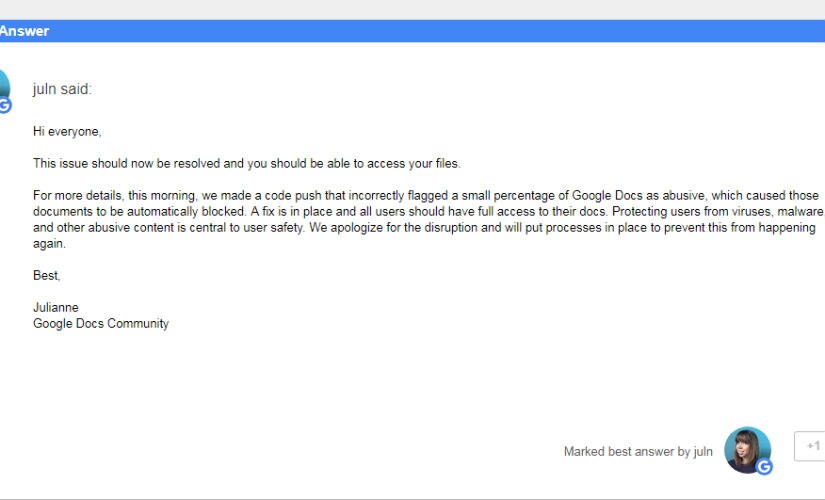Click the "Hi everyone," greeting line
Screen dimensions: 825x500
(67, 132)
